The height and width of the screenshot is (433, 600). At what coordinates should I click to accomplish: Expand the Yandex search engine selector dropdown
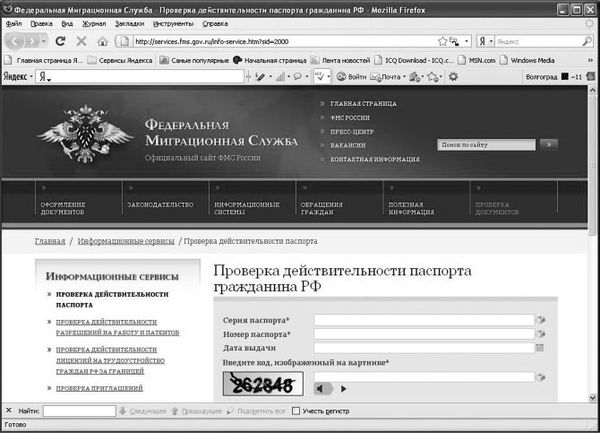488,41
